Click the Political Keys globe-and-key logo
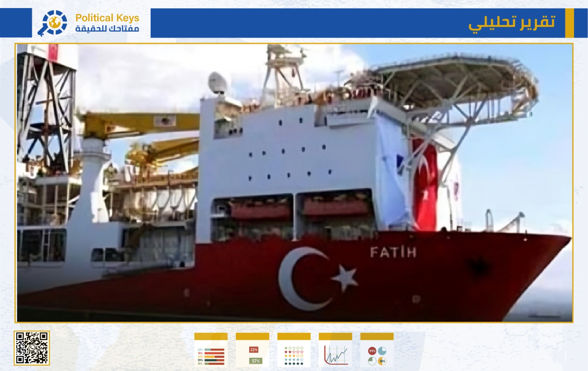 53,23
